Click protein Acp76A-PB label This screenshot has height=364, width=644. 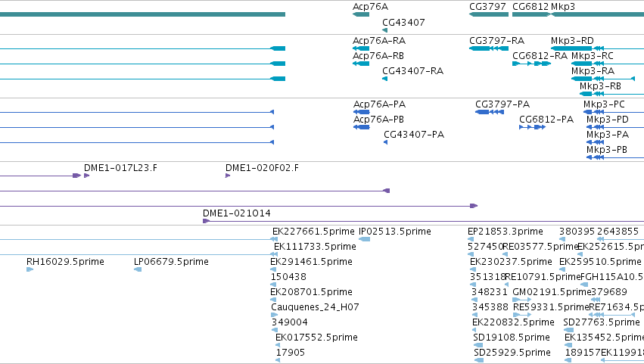378,120
